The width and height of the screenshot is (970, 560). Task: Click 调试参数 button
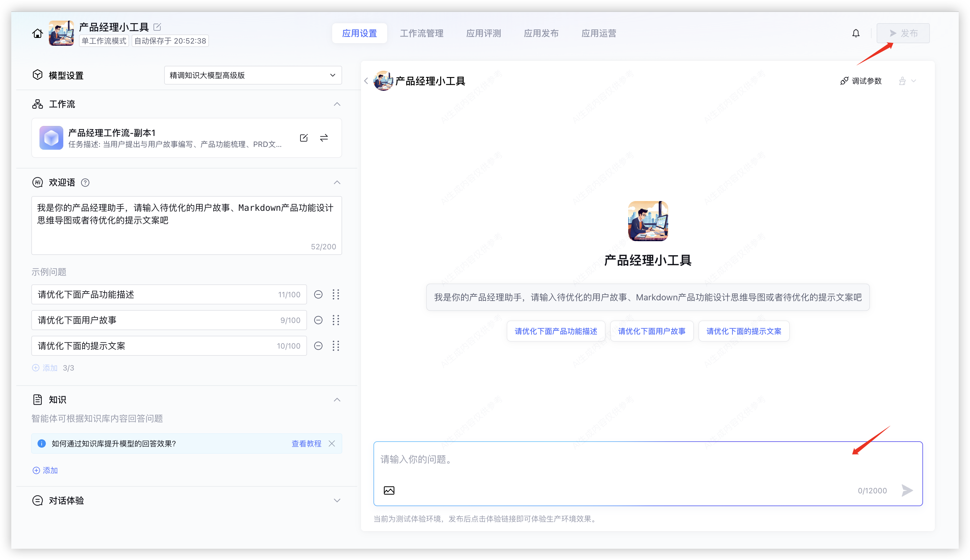coord(861,81)
